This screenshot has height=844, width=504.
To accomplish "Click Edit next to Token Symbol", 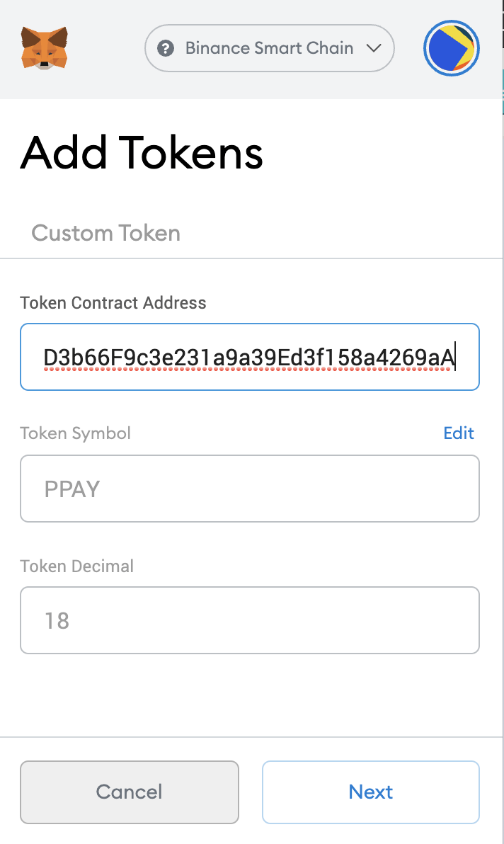I will pos(459,433).
